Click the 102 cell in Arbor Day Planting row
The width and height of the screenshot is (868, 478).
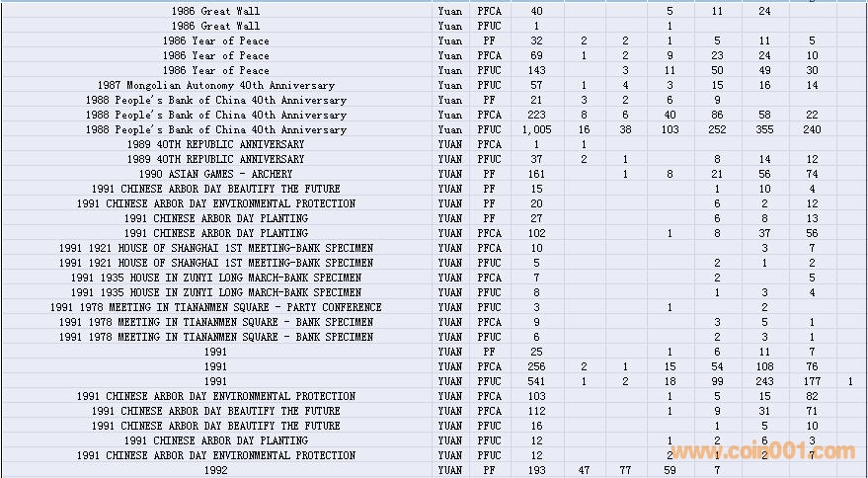(x=536, y=233)
